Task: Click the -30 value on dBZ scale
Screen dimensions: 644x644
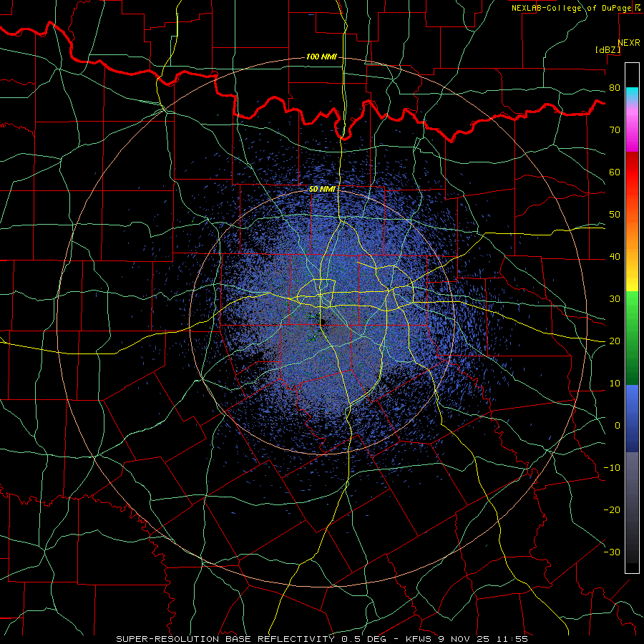Action: click(x=612, y=552)
